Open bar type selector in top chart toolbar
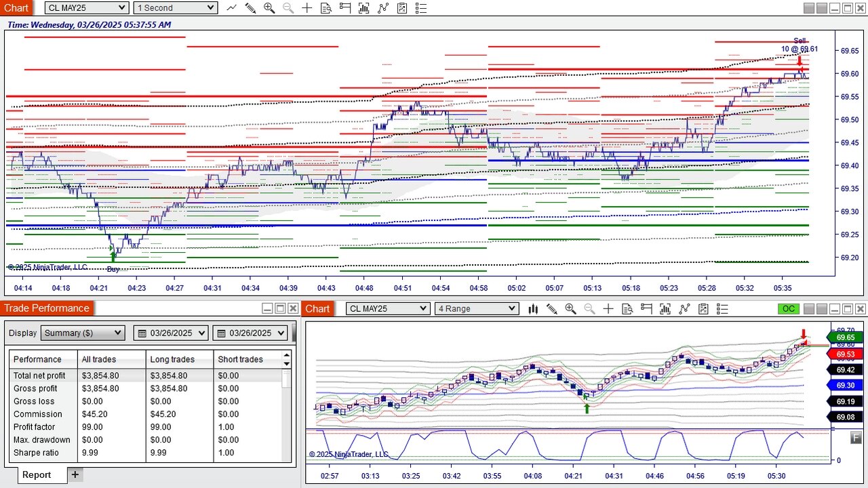 click(x=231, y=8)
